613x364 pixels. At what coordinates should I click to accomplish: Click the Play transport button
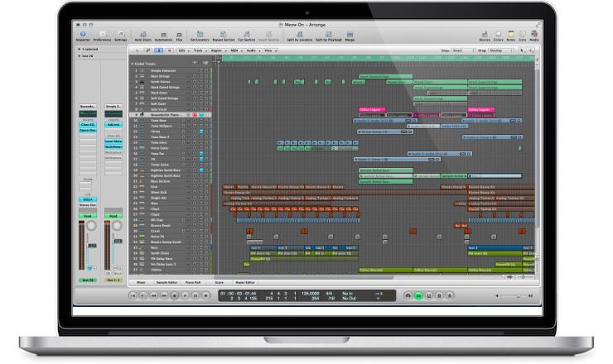pyautogui.click(x=186, y=295)
